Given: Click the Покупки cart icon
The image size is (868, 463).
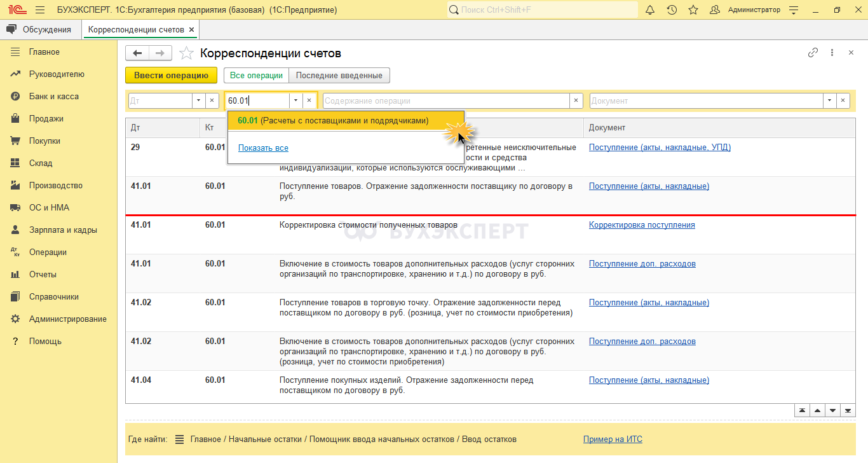Looking at the screenshot, I should (x=15, y=141).
